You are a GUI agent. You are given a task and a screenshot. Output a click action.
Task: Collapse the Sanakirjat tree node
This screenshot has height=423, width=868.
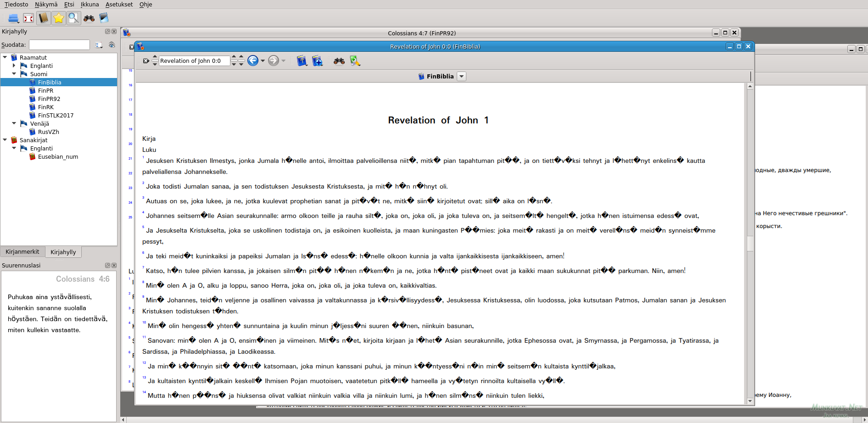[5, 140]
